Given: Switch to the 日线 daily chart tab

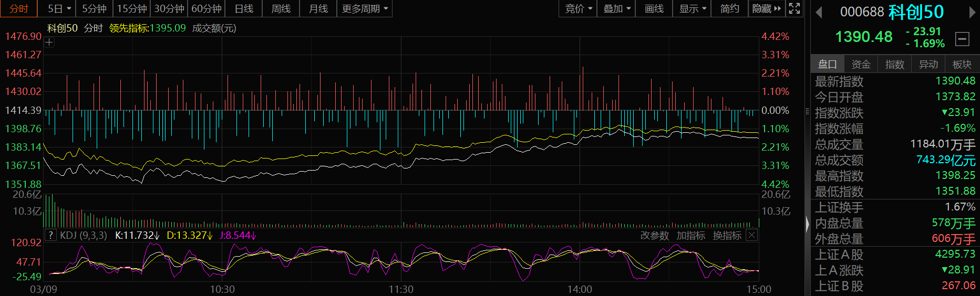Looking at the screenshot, I should [244, 9].
